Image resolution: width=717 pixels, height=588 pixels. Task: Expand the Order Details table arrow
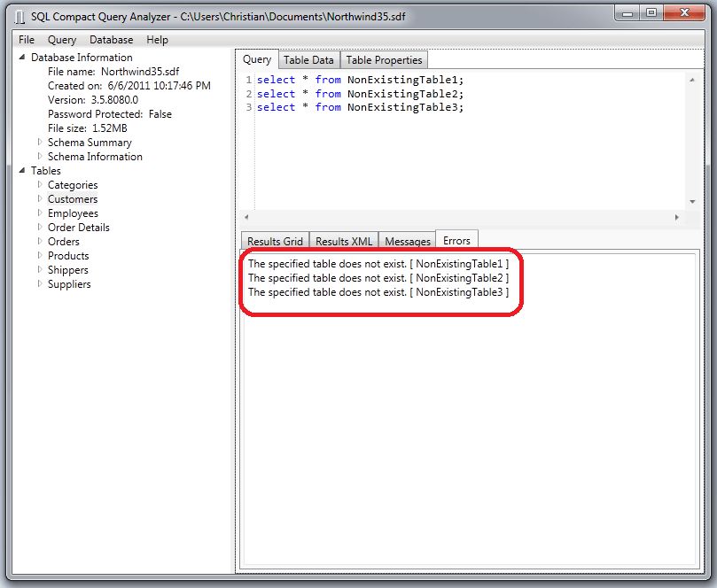coord(40,227)
